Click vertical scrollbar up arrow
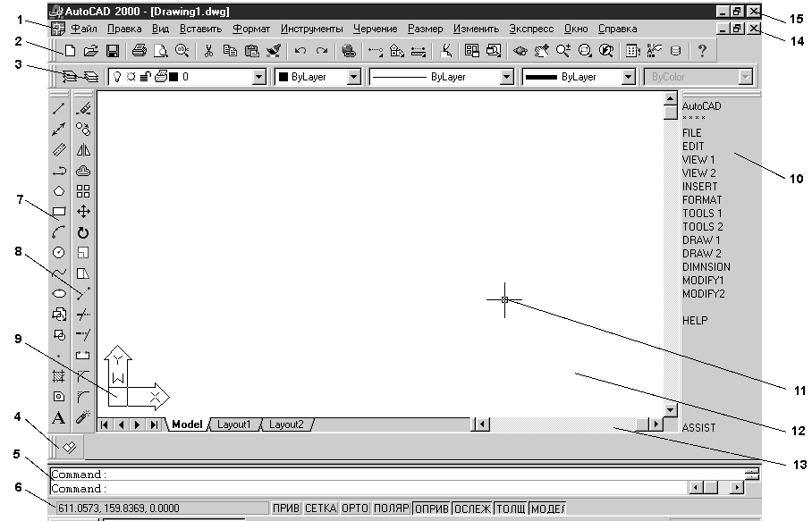Image resolution: width=812 pixels, height=521 pixels. (x=670, y=98)
